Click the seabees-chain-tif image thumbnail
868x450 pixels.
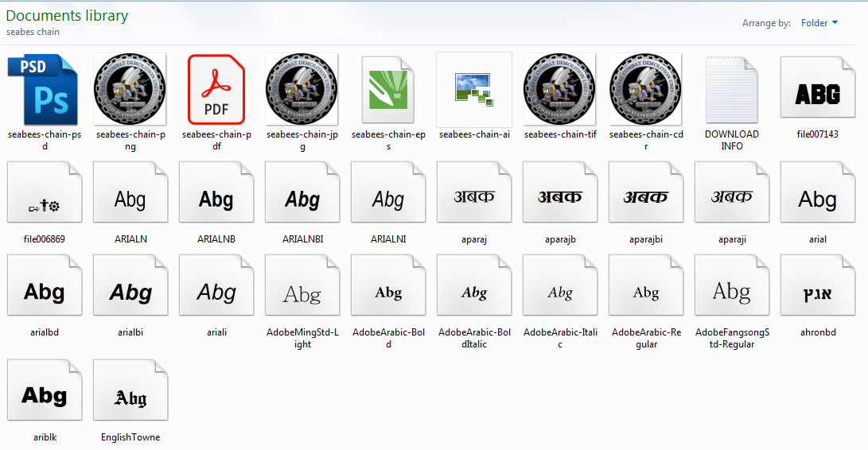pos(559,89)
